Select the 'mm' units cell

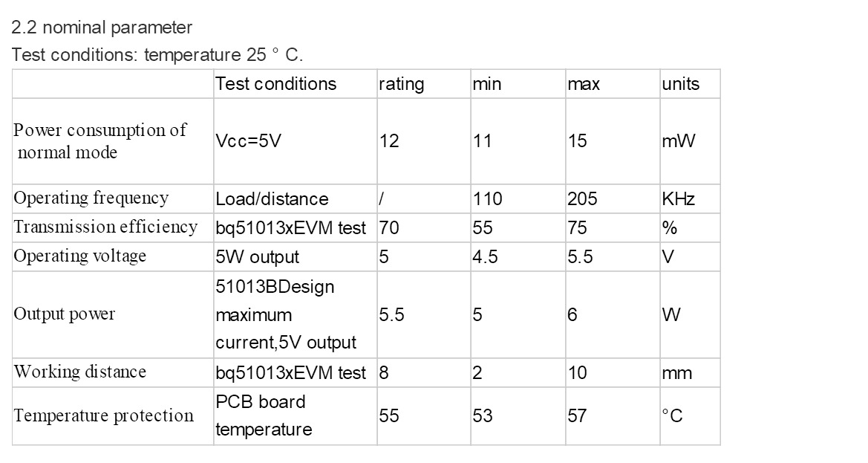click(x=690, y=372)
